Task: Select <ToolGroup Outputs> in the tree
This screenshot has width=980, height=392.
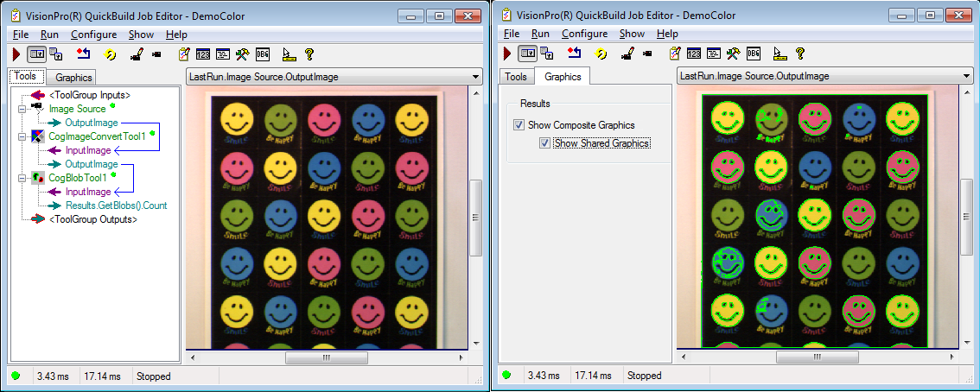Action: (x=92, y=219)
